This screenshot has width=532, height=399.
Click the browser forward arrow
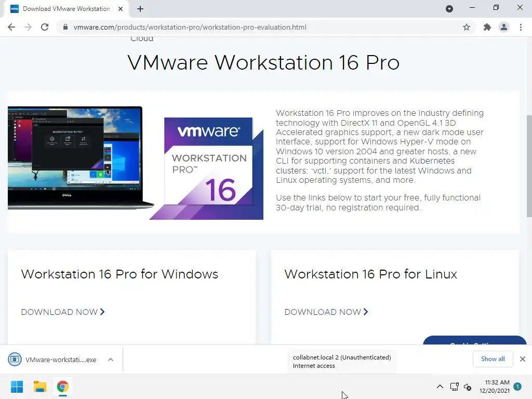tap(28, 27)
